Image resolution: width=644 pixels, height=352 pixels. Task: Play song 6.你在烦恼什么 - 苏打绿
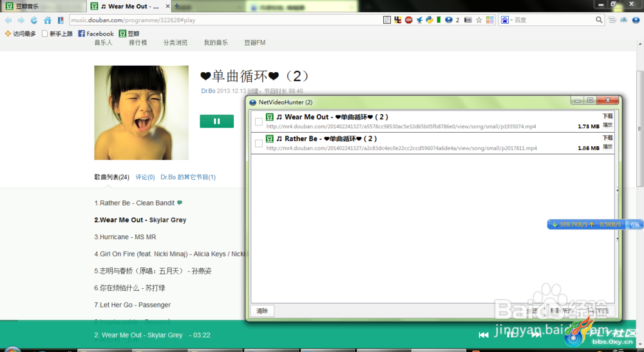coord(129,288)
